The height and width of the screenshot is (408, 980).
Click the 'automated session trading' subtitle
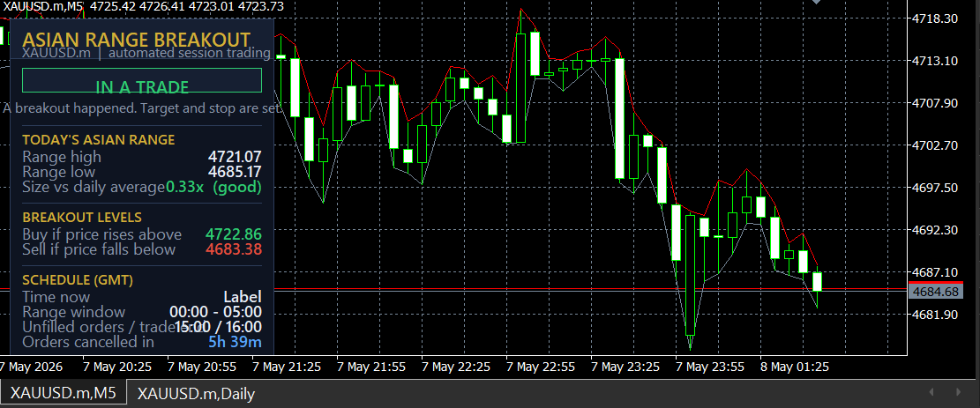pos(190,53)
